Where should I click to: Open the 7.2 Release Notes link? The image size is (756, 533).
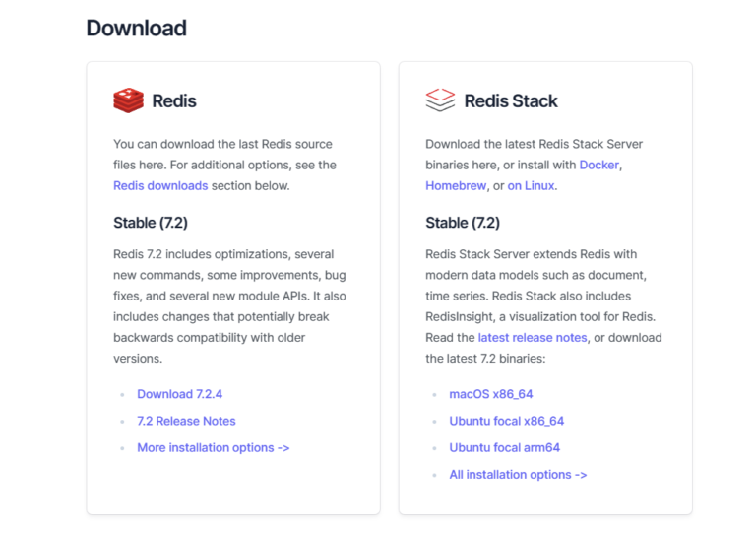point(186,421)
